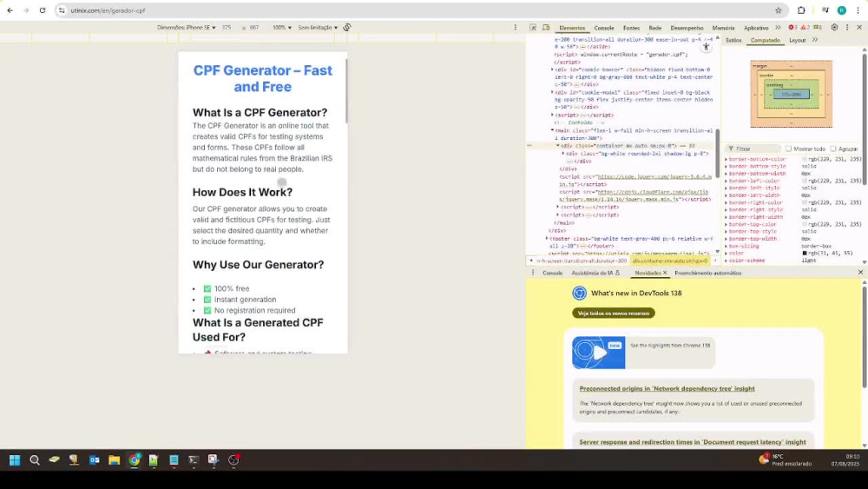
Task: Activate the inspect element picker tool
Action: tap(533, 27)
